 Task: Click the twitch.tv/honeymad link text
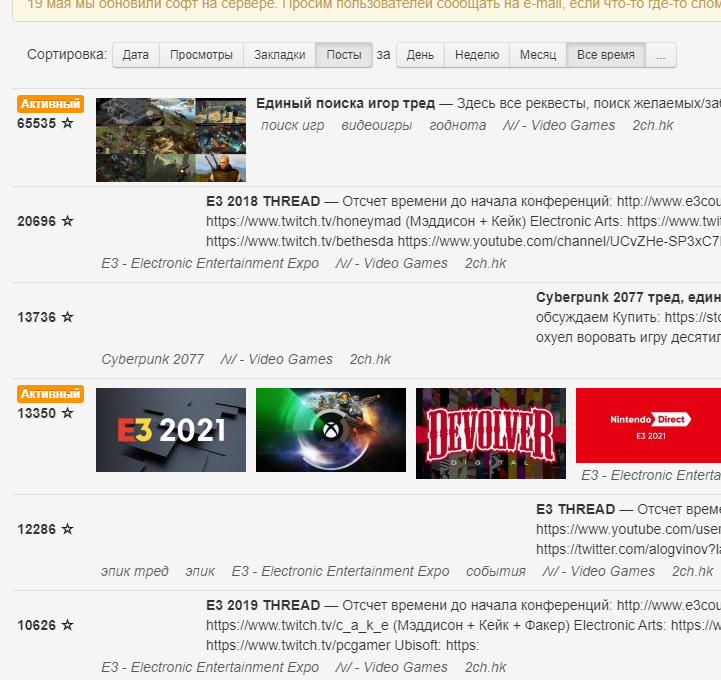pyautogui.click(x=303, y=222)
